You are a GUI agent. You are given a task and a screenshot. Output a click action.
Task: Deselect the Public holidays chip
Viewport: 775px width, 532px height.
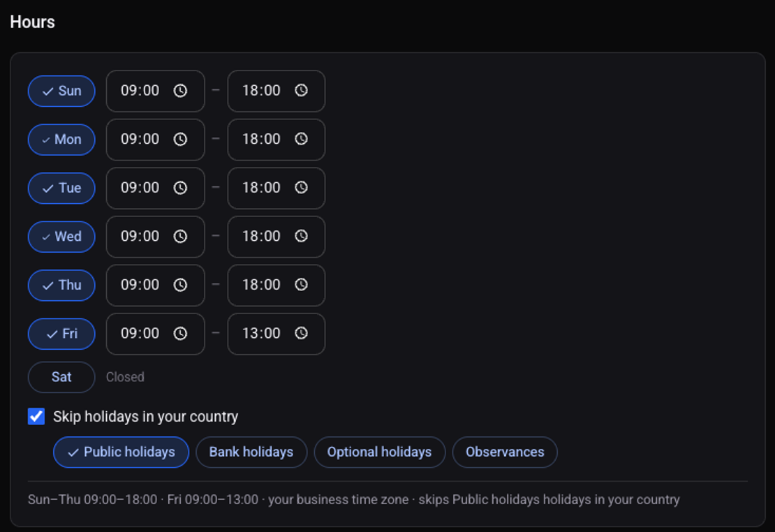pos(121,452)
